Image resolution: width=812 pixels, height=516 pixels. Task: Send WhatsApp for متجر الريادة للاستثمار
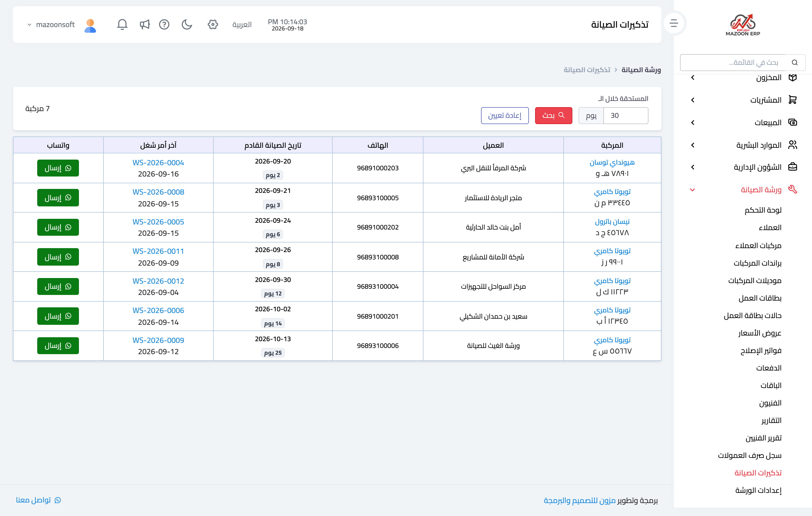click(58, 198)
